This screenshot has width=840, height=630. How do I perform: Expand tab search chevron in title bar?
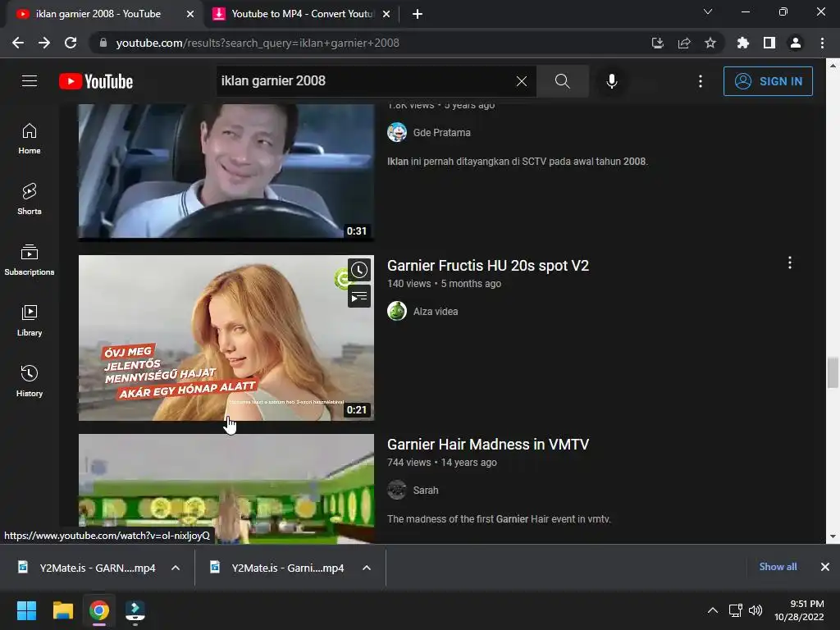(708, 11)
